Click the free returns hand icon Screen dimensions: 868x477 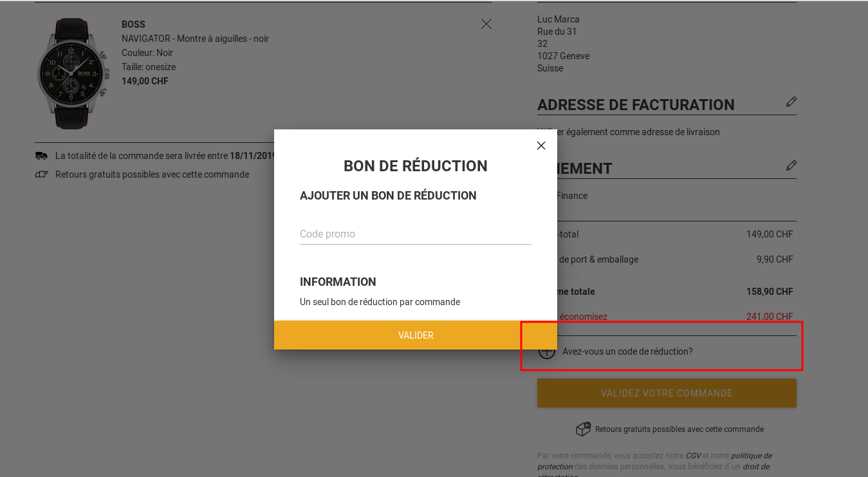tap(40, 174)
